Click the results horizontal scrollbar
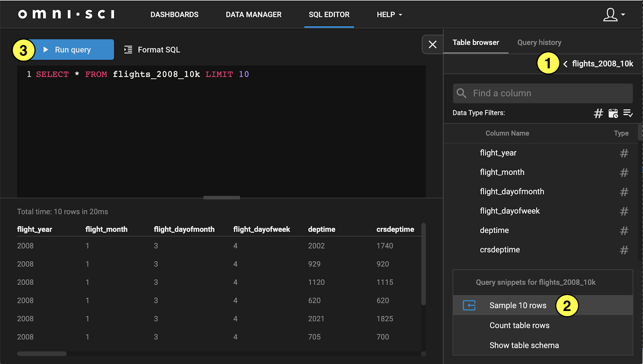Viewport: 643px width, 364px height. [42, 354]
